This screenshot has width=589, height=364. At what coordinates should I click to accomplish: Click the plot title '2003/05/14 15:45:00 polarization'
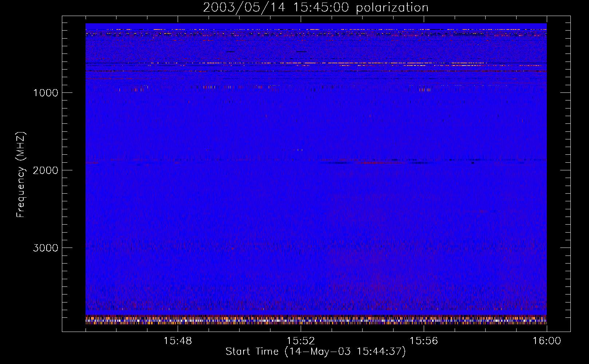click(316, 8)
